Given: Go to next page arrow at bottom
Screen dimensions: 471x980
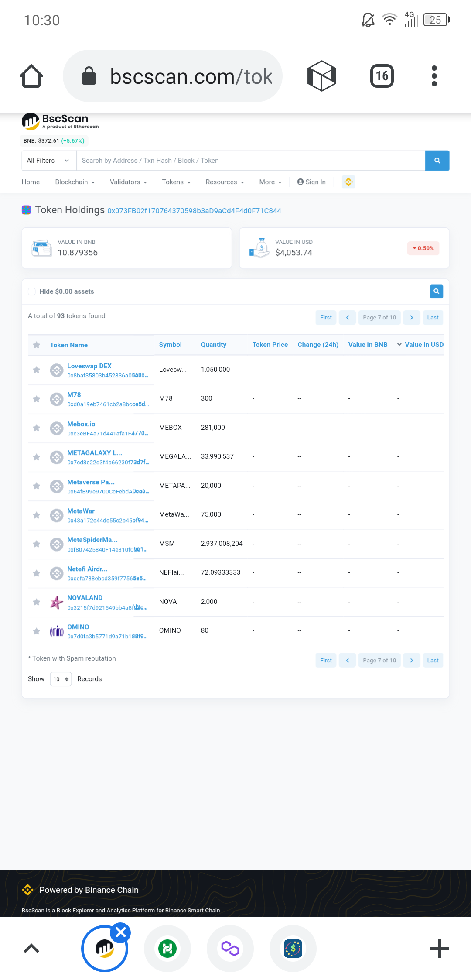Looking at the screenshot, I should 411,661.
